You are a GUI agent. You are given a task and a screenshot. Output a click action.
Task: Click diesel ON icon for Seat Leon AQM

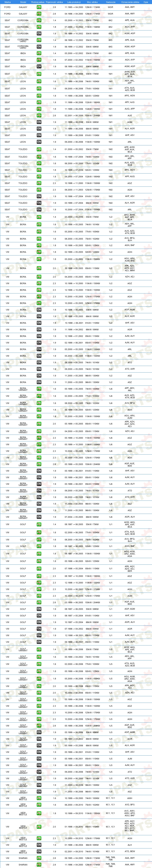coord(39,122)
